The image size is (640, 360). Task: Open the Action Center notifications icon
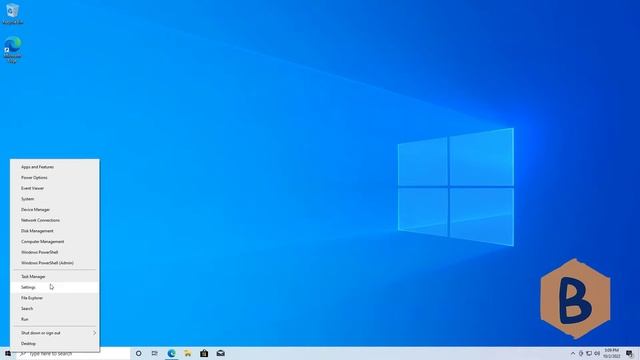click(x=629, y=353)
